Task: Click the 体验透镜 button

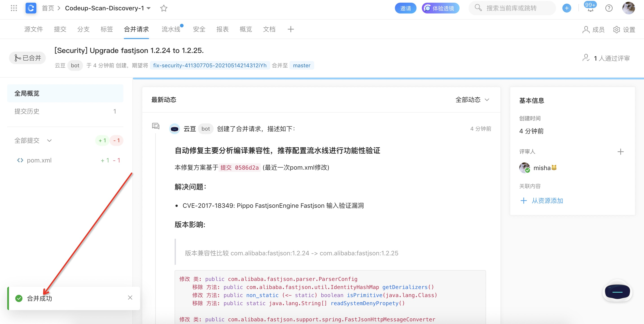Action: 440,8
